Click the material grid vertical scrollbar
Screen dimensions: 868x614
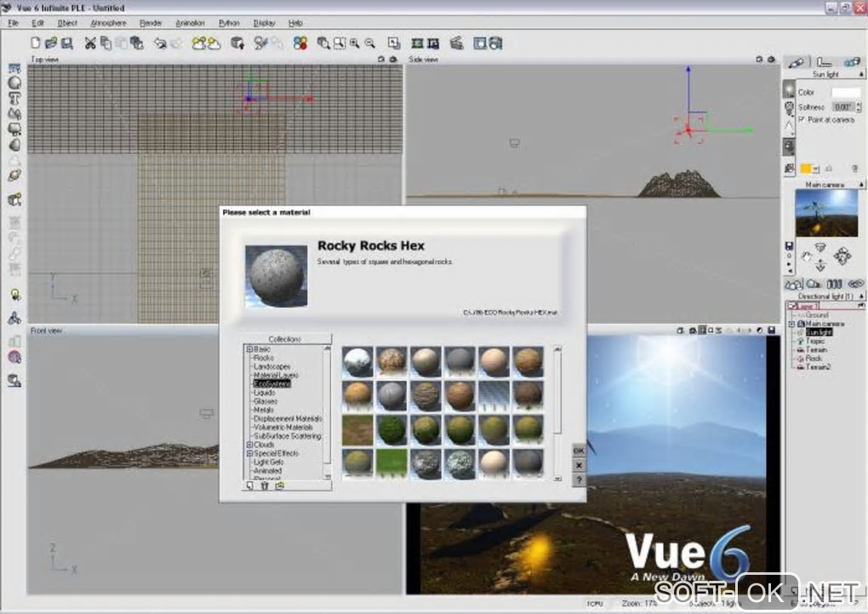point(557,414)
